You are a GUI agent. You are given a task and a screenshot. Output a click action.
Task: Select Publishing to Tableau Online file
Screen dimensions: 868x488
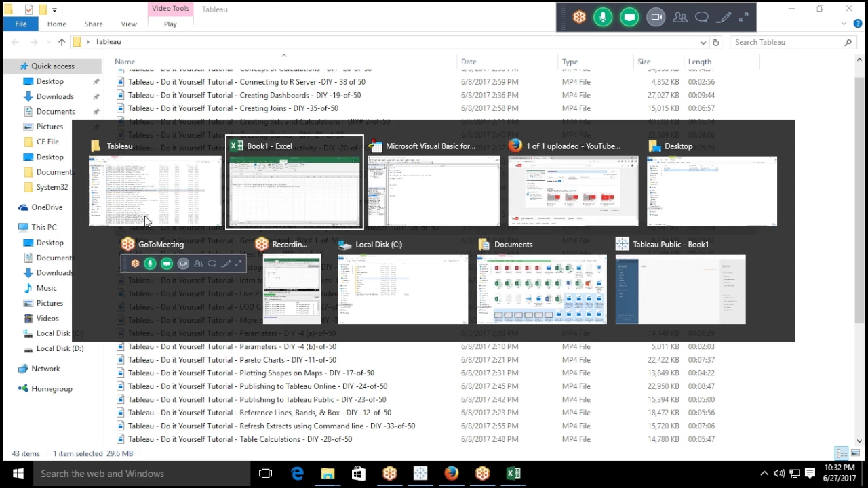click(x=258, y=386)
